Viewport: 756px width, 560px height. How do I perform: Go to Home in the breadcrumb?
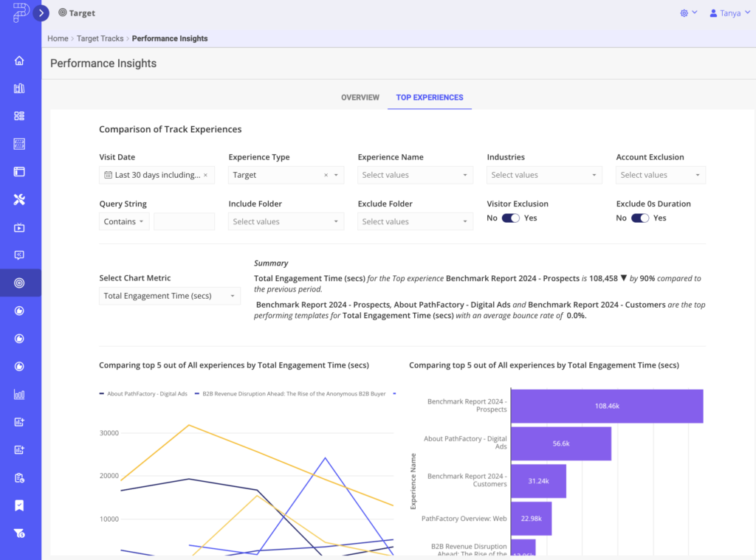pos(58,38)
